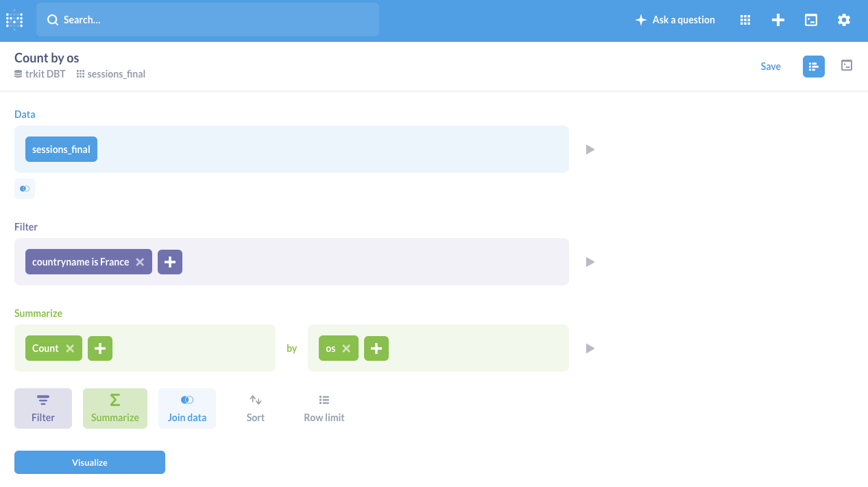Remove the Count metric
This screenshot has width=868, height=487.
click(x=70, y=348)
